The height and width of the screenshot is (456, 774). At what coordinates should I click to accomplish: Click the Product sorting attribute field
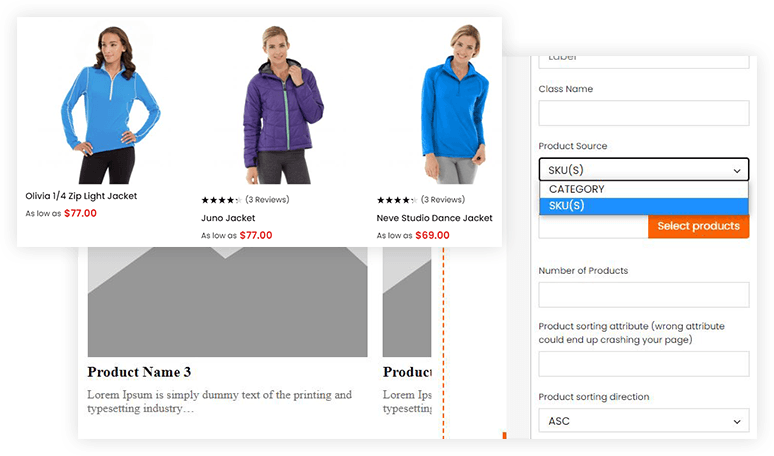pyautogui.click(x=644, y=364)
